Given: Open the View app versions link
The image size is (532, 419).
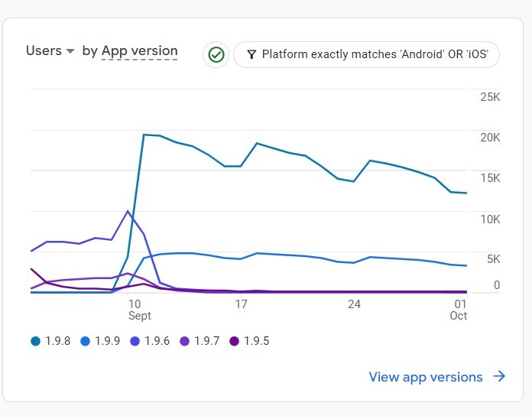Looking at the screenshot, I should pyautogui.click(x=426, y=377).
